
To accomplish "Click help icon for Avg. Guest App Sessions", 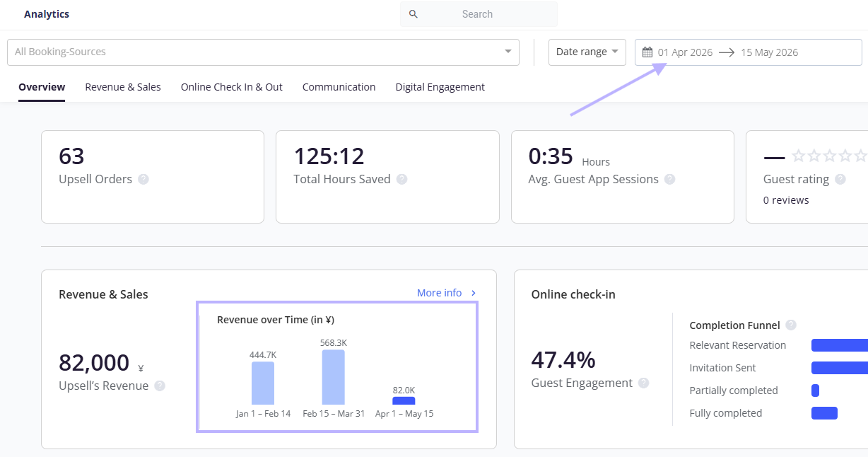I will pos(669,180).
